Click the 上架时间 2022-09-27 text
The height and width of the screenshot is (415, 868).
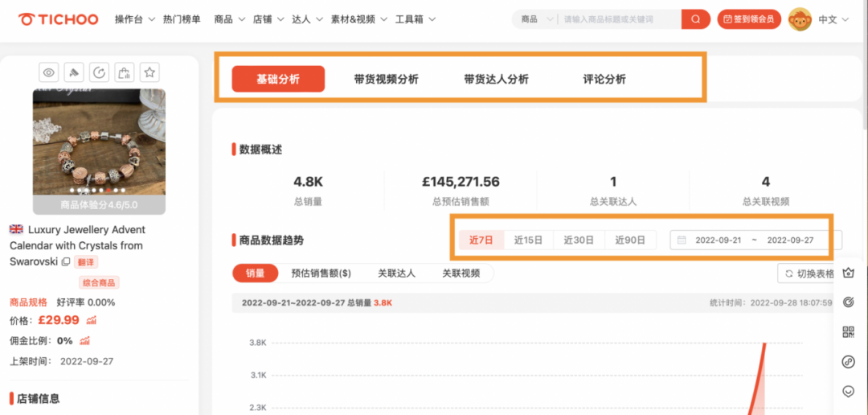tap(61, 361)
